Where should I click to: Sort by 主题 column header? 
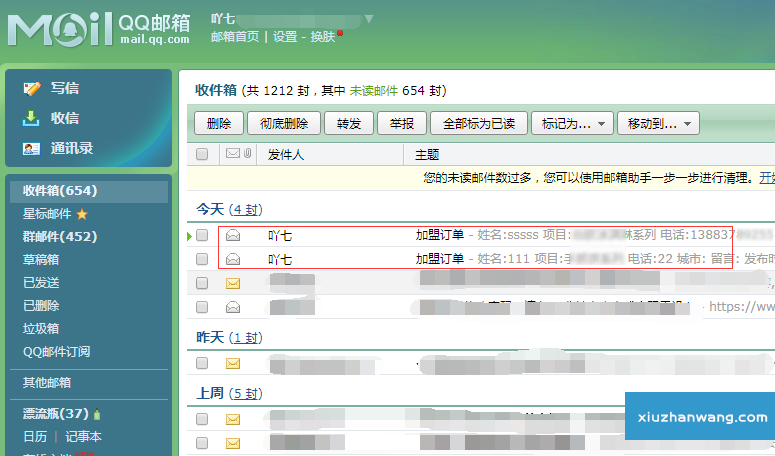tap(427, 155)
